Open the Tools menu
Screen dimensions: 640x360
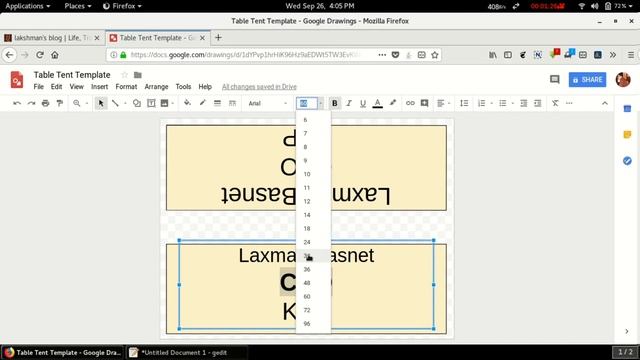183,87
